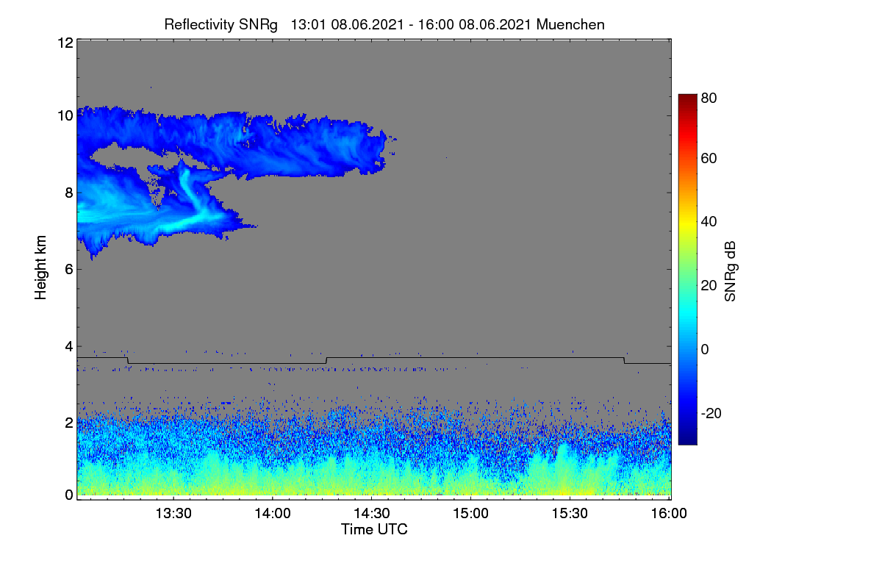Click the 15:30 time tick label
882x588 pixels.
[570, 514]
